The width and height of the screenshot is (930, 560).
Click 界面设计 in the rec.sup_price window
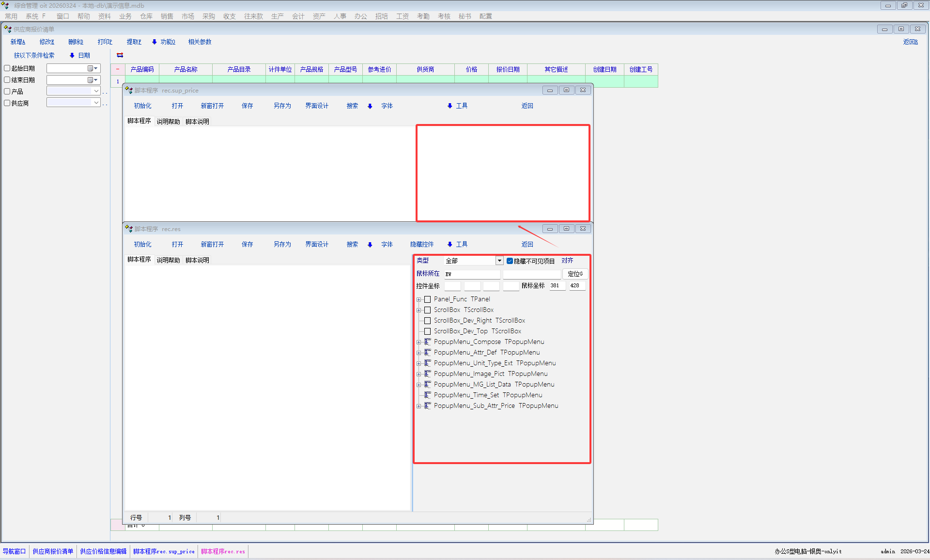[317, 106]
